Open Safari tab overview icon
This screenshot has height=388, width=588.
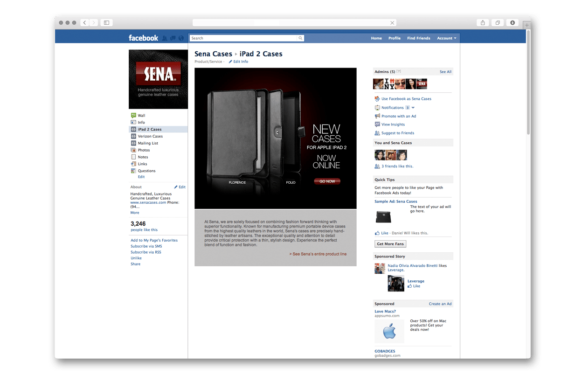click(498, 22)
